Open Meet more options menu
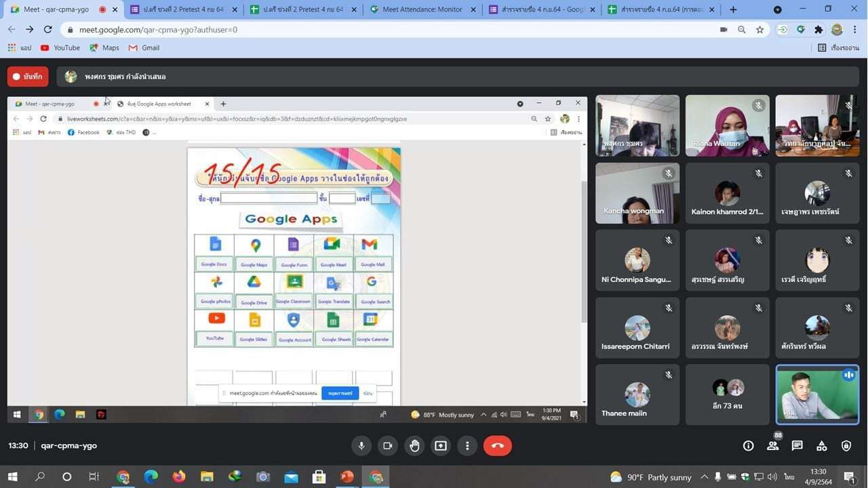The width and height of the screenshot is (868, 488). point(467,445)
